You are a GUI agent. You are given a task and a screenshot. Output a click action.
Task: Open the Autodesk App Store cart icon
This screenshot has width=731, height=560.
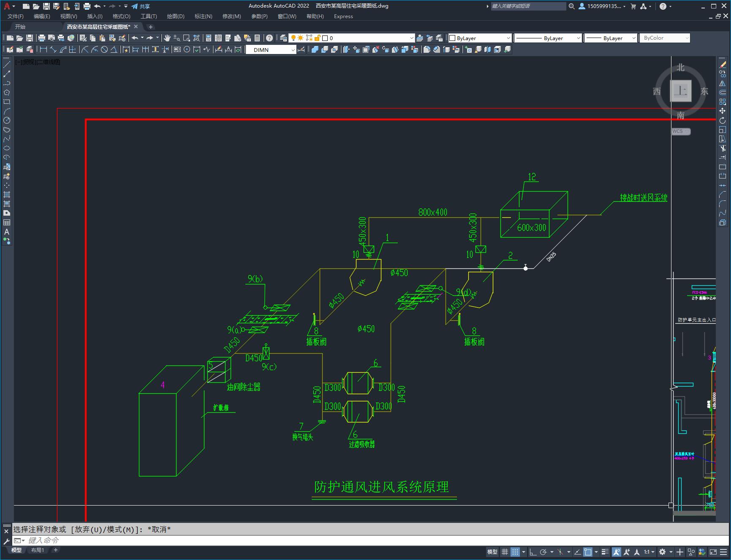633,6
